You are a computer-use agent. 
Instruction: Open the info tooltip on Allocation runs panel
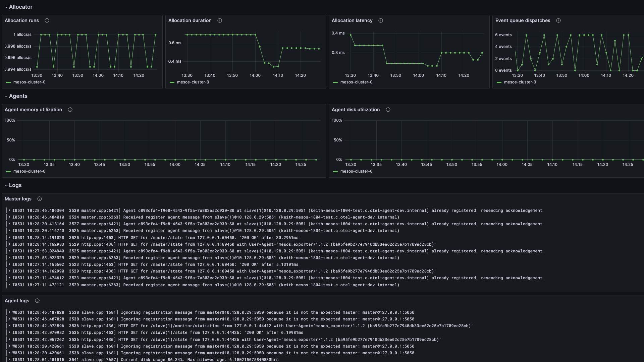click(47, 20)
